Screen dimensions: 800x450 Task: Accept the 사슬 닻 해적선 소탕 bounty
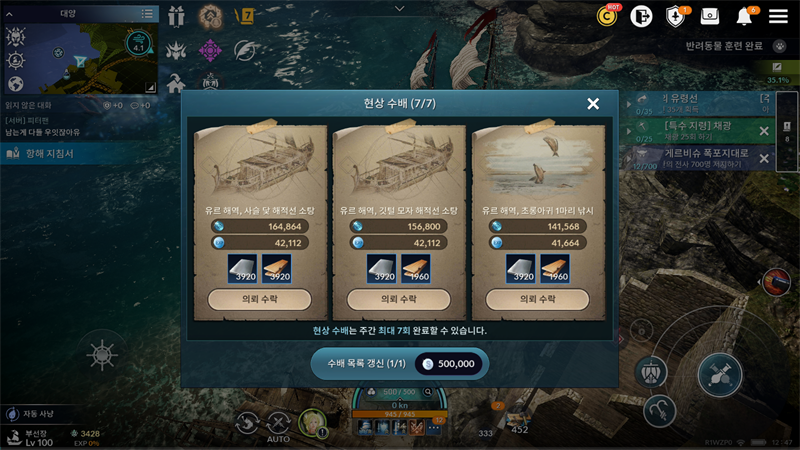[260, 299]
